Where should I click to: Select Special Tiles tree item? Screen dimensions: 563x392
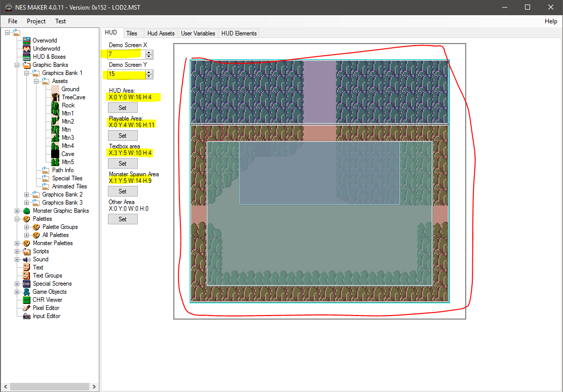(x=67, y=178)
